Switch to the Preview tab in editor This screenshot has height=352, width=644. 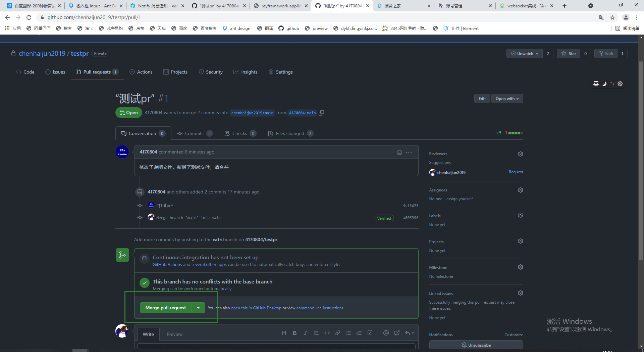click(x=174, y=335)
